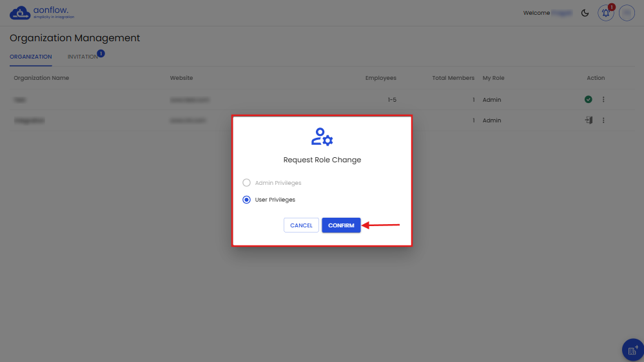This screenshot has height=362, width=644.
Task: Select the User Privileges radio option
Action: coord(246,200)
